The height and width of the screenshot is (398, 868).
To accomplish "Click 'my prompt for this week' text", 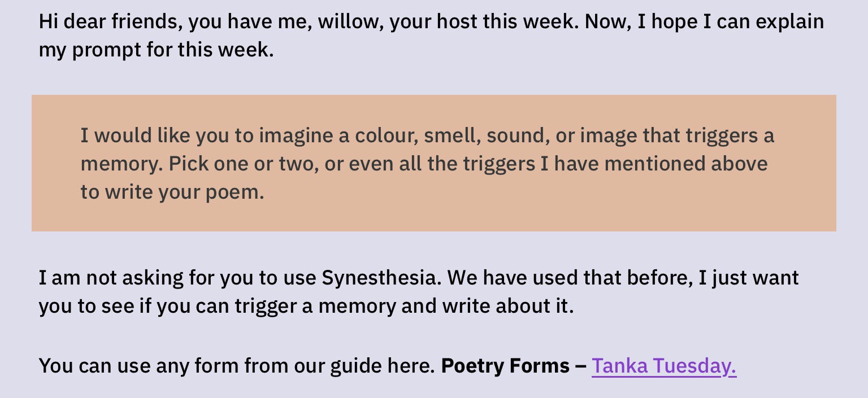I will coord(155,50).
